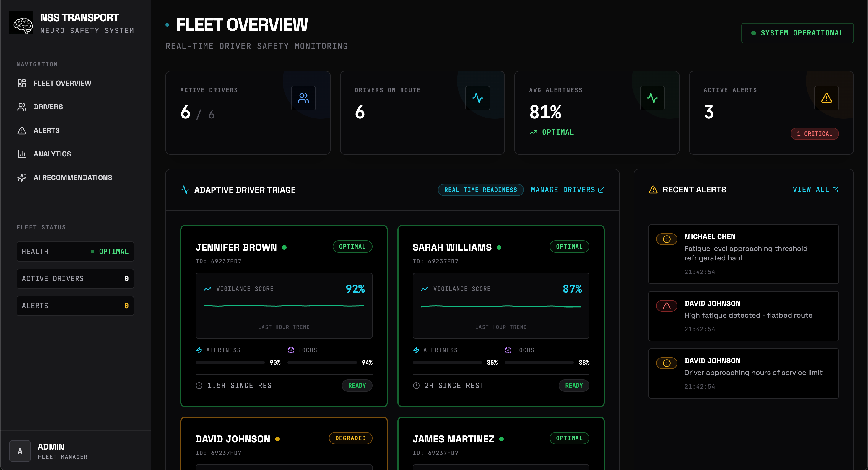Click Jennifer Brown's Ready status button
This screenshot has height=470, width=868.
point(357,386)
